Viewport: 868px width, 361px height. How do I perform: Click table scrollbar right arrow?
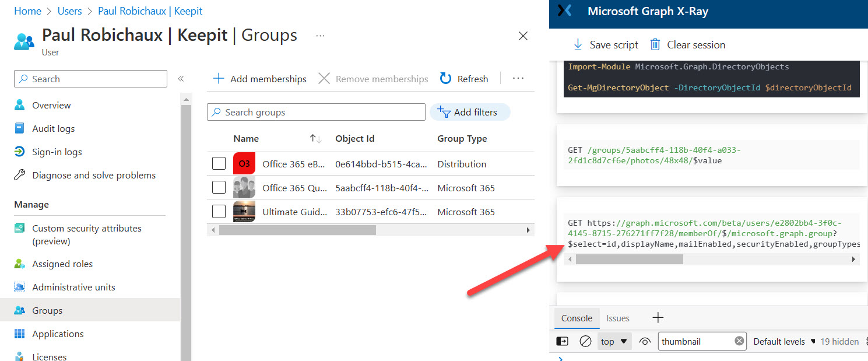click(x=529, y=230)
